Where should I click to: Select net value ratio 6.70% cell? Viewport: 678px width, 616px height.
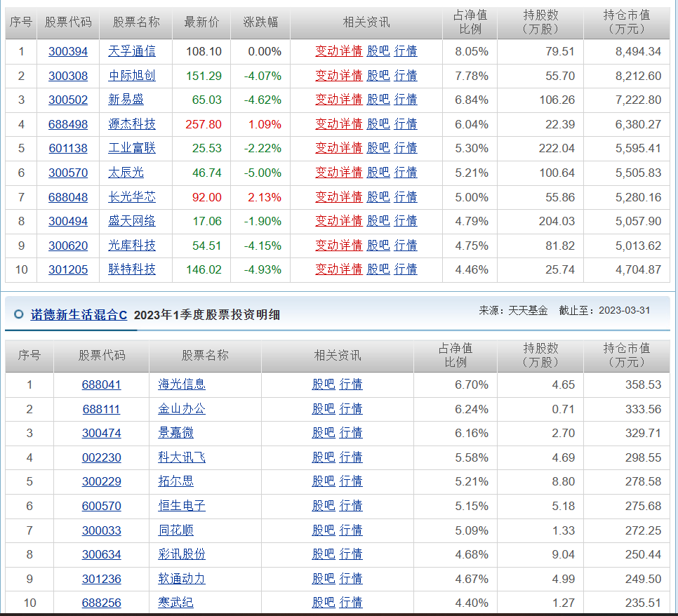point(456,384)
